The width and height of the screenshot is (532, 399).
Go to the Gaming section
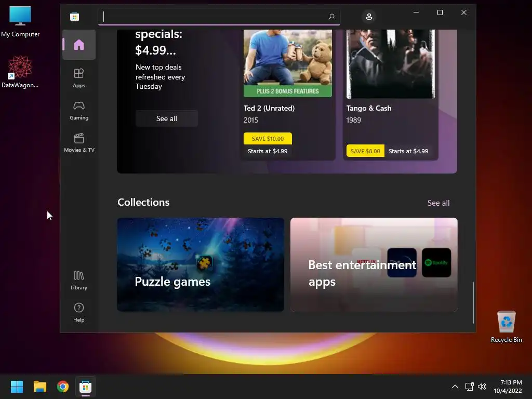(x=79, y=111)
